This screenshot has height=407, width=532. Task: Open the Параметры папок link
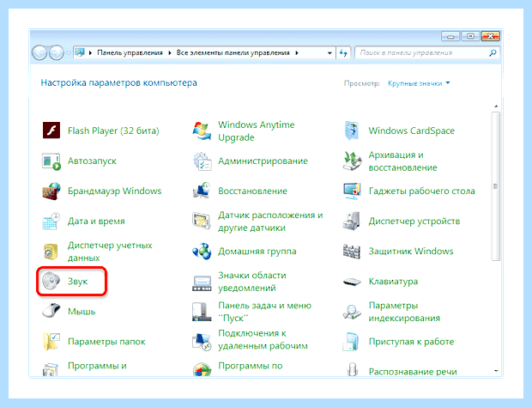tap(106, 342)
